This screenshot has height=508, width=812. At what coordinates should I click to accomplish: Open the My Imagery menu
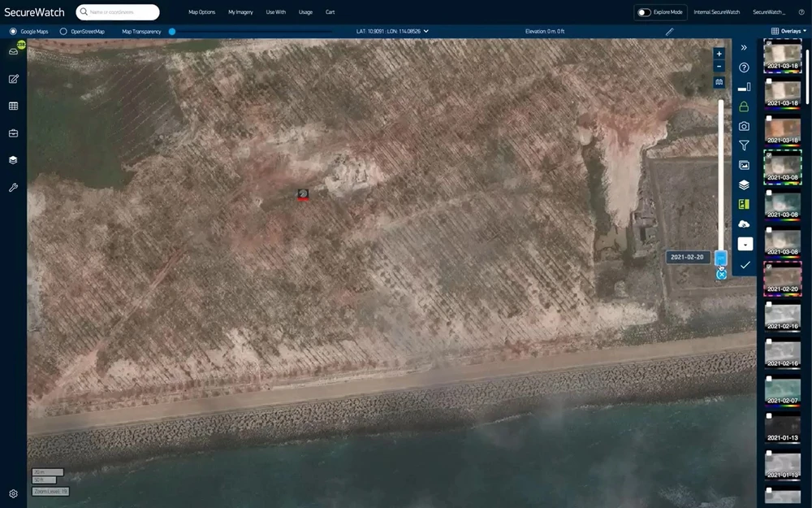pos(240,12)
